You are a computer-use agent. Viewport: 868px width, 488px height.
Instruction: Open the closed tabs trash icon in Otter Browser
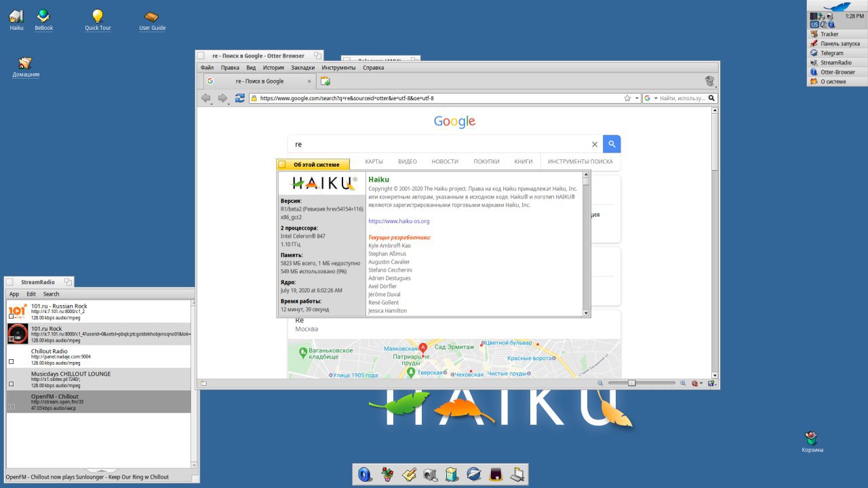click(x=709, y=81)
